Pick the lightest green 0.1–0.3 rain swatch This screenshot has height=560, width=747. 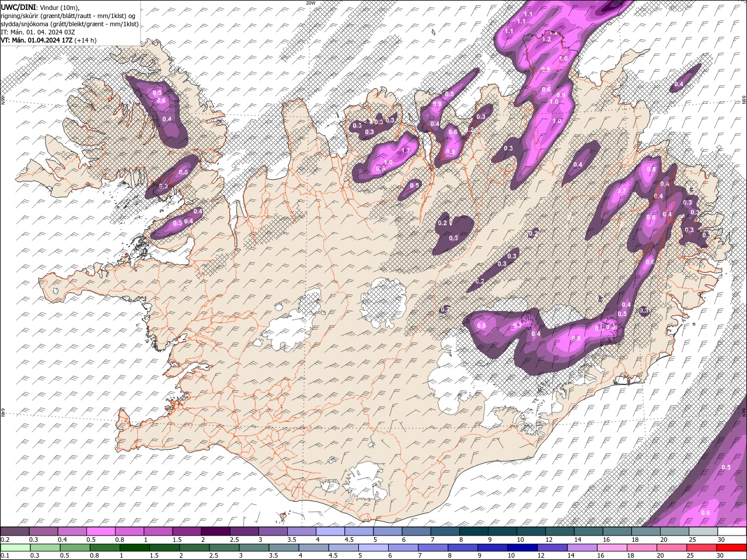tap(15, 548)
